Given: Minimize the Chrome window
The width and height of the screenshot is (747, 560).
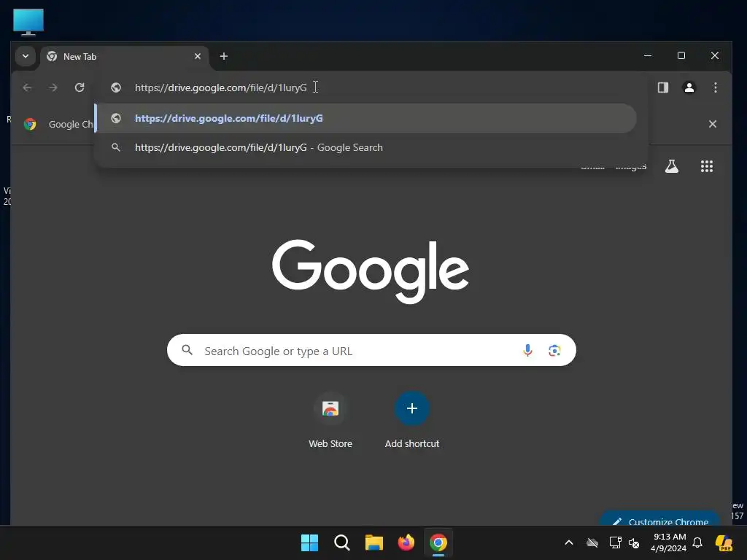Looking at the screenshot, I should 648,55.
